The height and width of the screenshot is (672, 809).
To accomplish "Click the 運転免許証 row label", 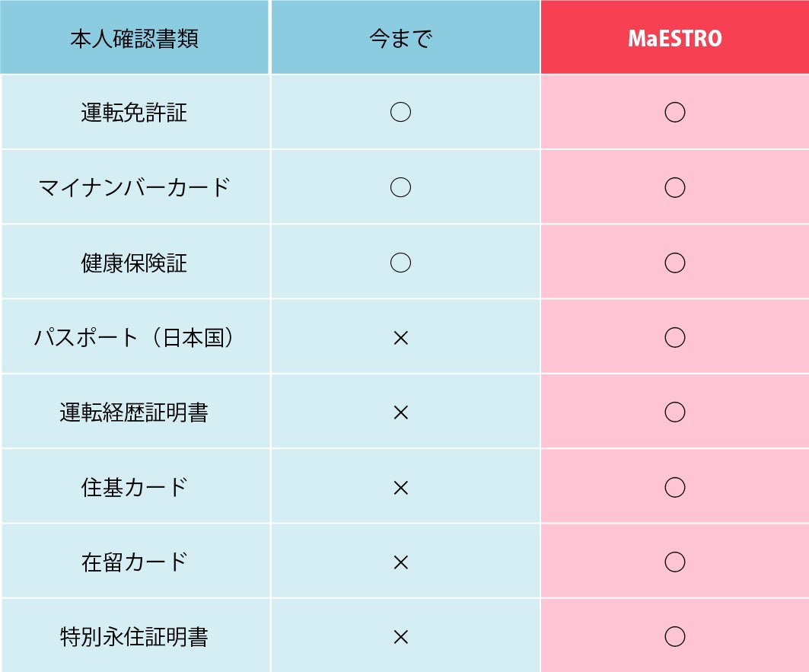I will click(134, 112).
